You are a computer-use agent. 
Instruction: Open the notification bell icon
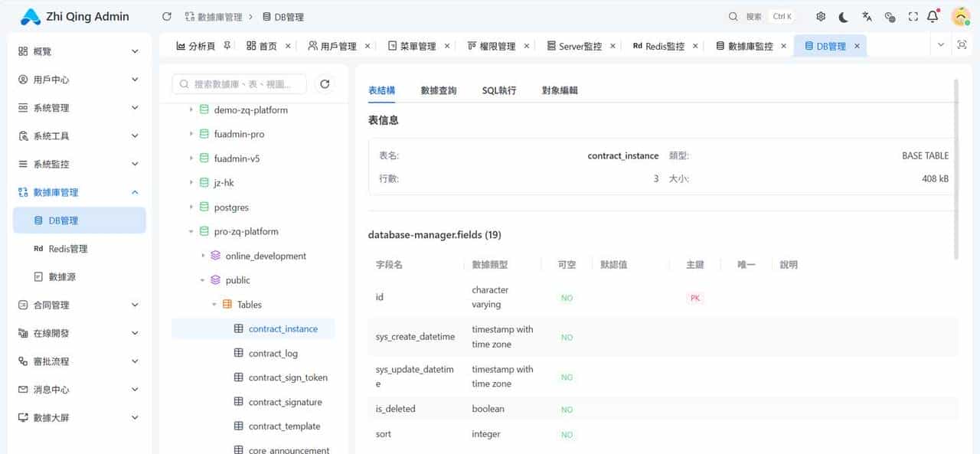pos(931,15)
